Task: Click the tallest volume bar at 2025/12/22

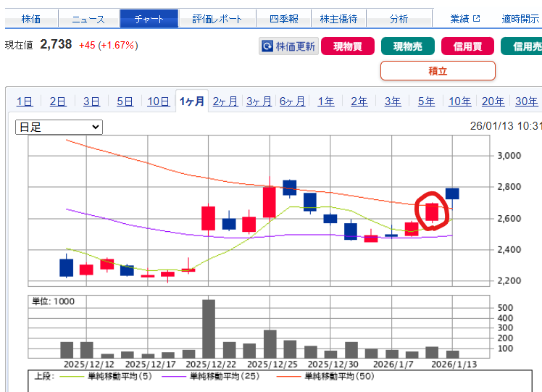Action: coord(209,329)
